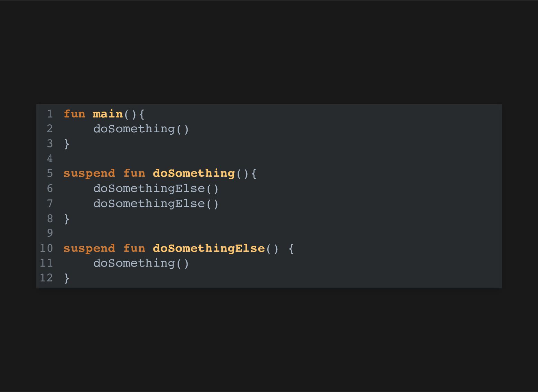This screenshot has width=538, height=392.
Task: Click the bold doSomethingElse function name on line 10
Action: tap(209, 248)
